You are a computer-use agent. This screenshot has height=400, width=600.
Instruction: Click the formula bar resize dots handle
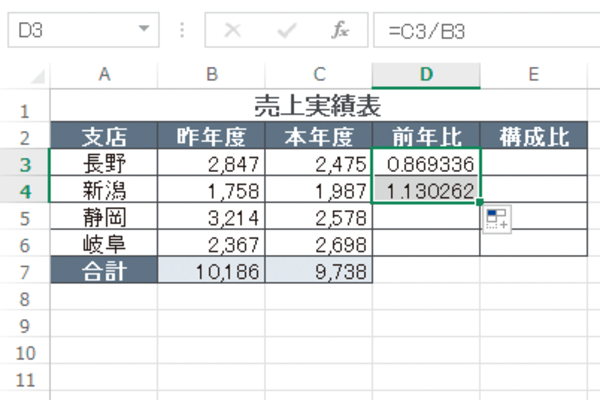click(x=182, y=30)
